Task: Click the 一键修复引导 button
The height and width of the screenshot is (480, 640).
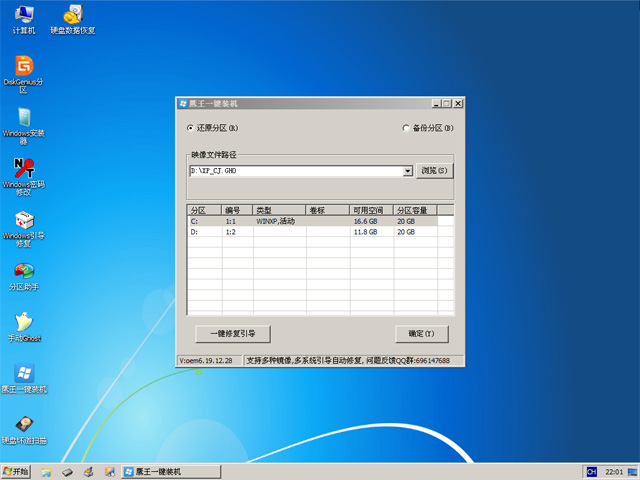Action: 232,333
